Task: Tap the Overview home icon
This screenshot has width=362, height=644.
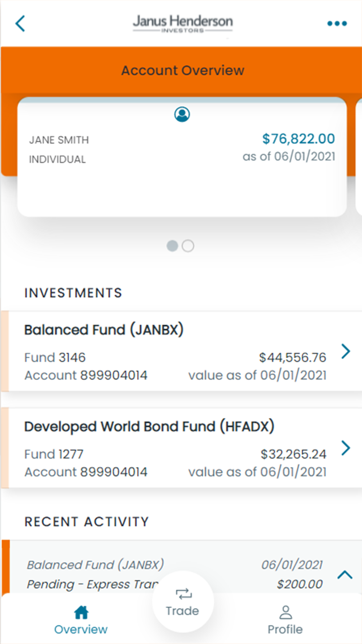Action: pos(81,612)
